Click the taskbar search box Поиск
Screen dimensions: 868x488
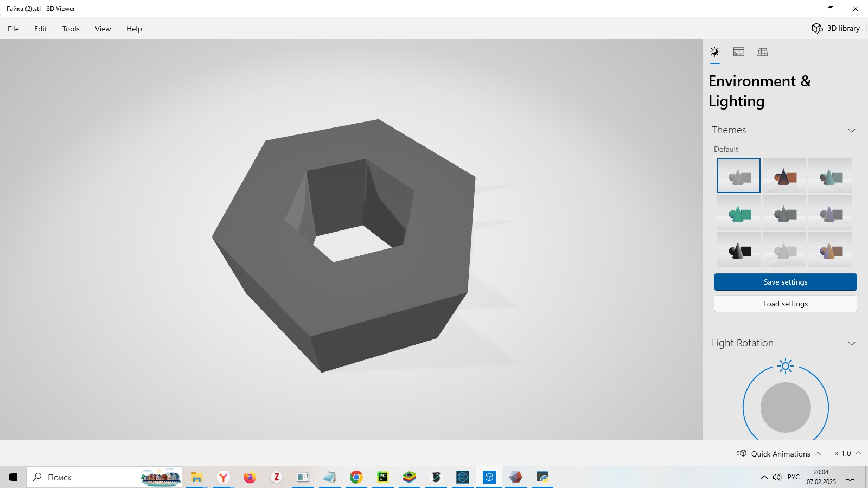[x=104, y=477]
